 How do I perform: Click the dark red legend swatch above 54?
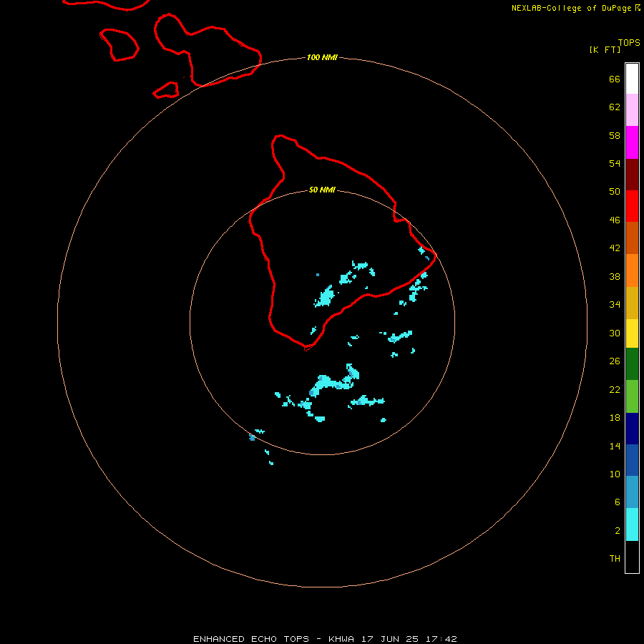tap(632, 175)
